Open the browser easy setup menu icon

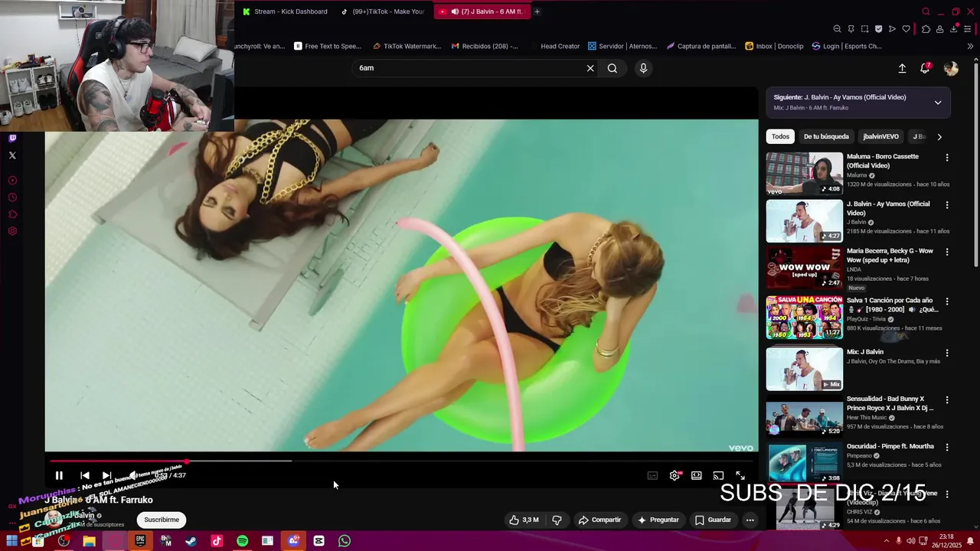[x=967, y=29]
